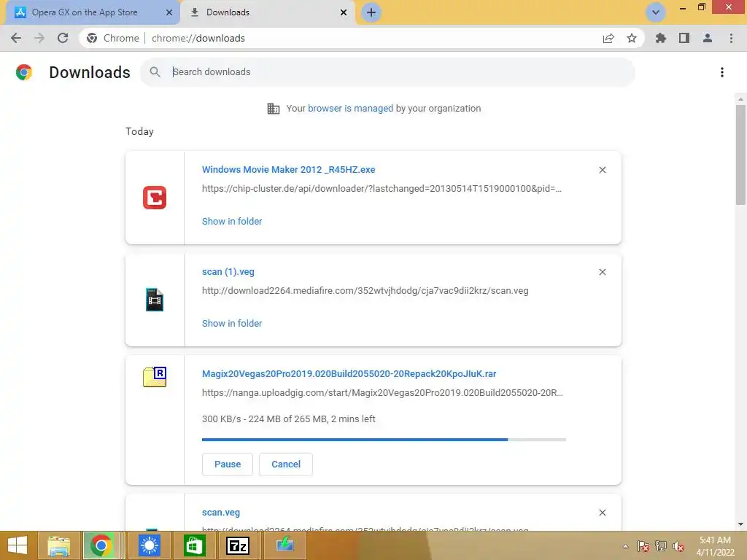
Task: Remove scan.veg entry from the list
Action: pyautogui.click(x=602, y=513)
